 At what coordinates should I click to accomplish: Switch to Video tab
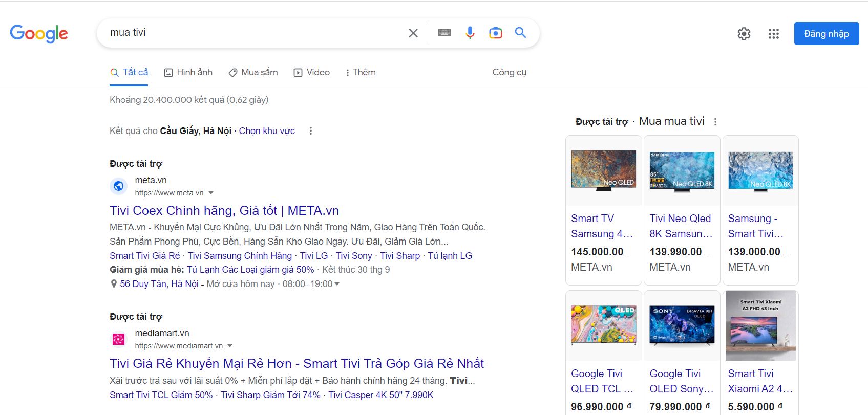(311, 73)
